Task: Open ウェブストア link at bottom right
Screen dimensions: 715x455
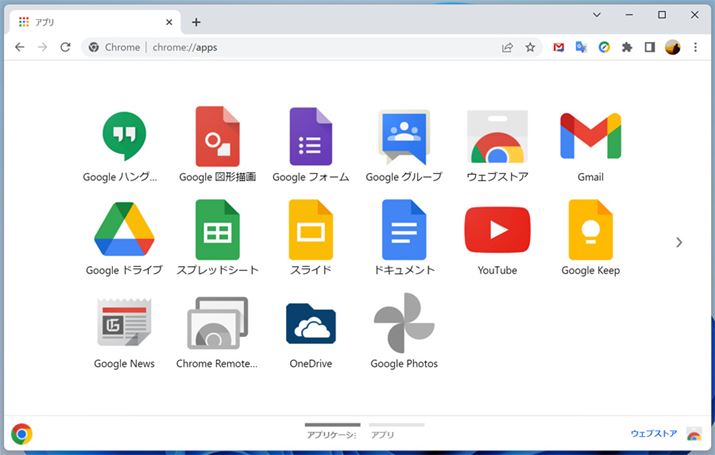Action: pyautogui.click(x=653, y=433)
